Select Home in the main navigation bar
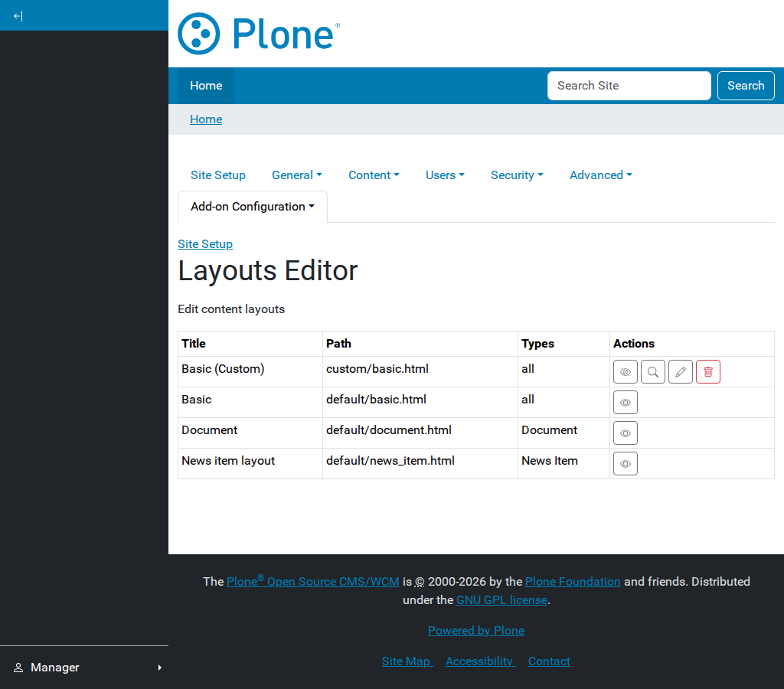 206,86
